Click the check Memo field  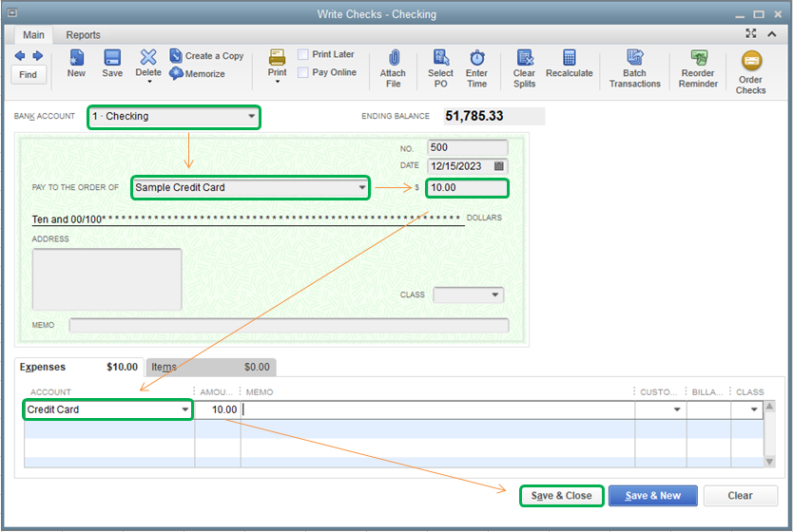pos(289,325)
